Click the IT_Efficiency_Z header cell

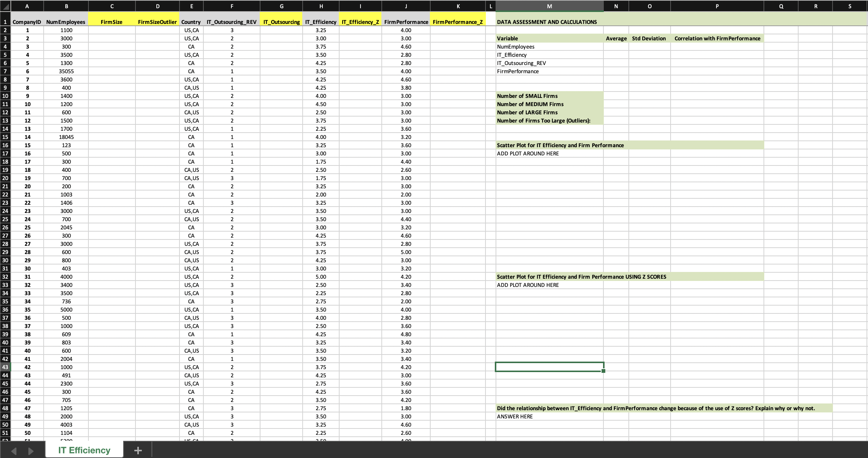click(360, 22)
